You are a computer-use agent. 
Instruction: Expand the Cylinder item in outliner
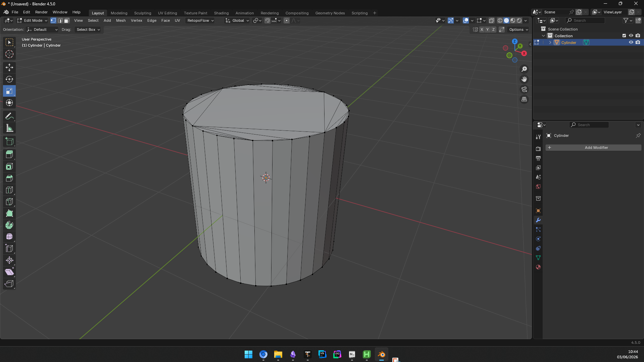[550, 43]
